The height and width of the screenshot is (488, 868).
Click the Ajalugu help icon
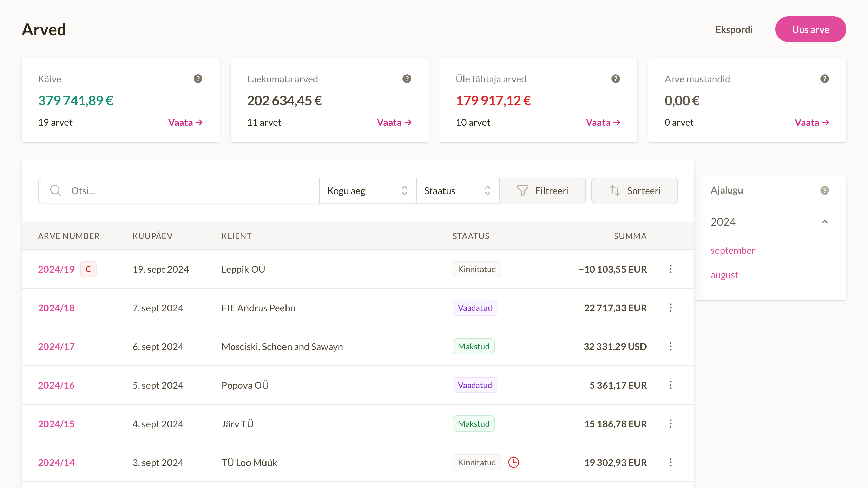(x=825, y=190)
